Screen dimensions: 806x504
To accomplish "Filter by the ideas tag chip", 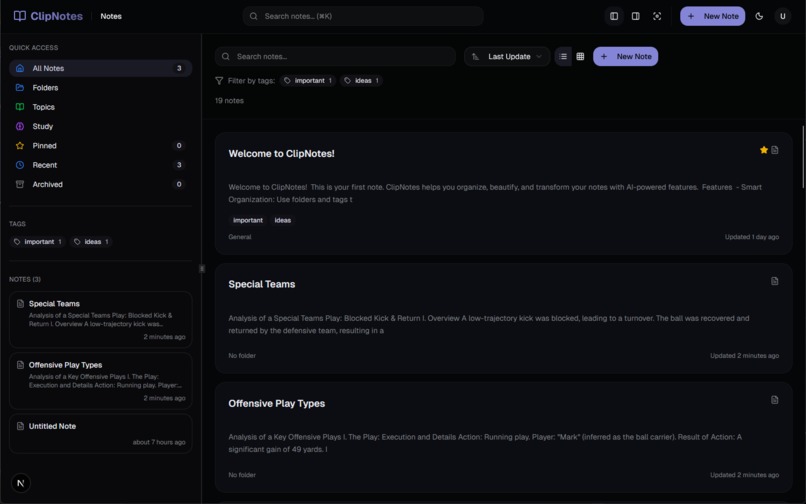I will 361,81.
